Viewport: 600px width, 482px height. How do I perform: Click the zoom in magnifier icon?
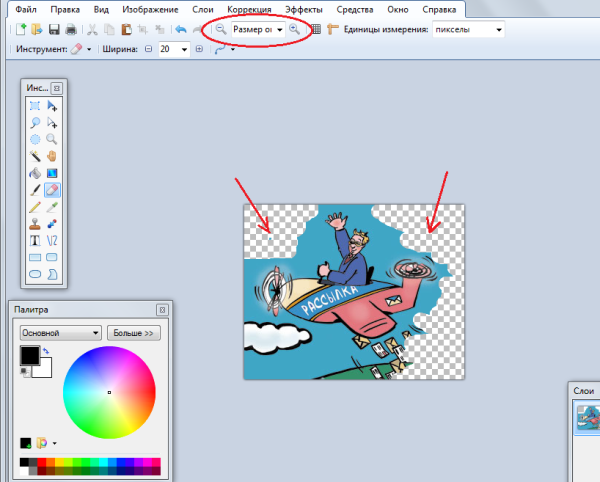[295, 30]
